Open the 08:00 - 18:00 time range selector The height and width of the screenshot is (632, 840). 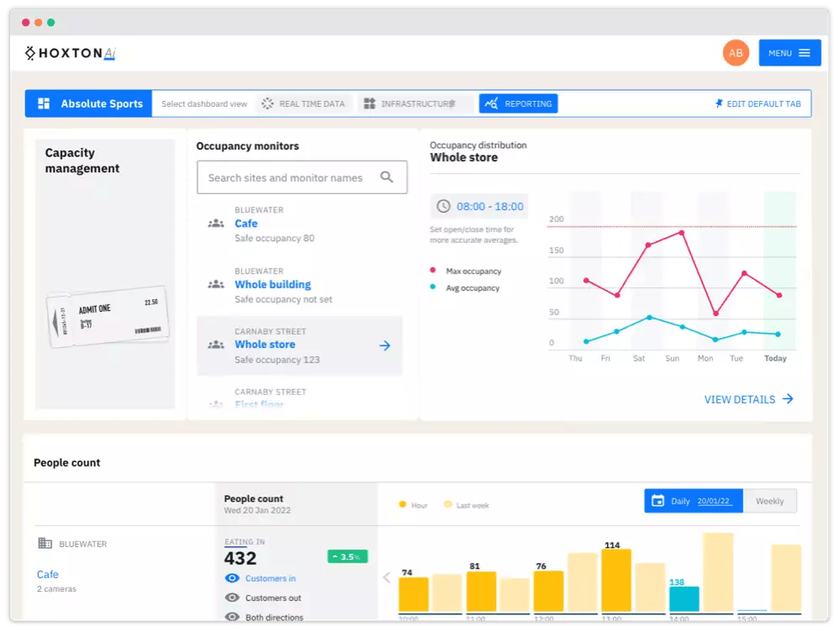pos(479,206)
